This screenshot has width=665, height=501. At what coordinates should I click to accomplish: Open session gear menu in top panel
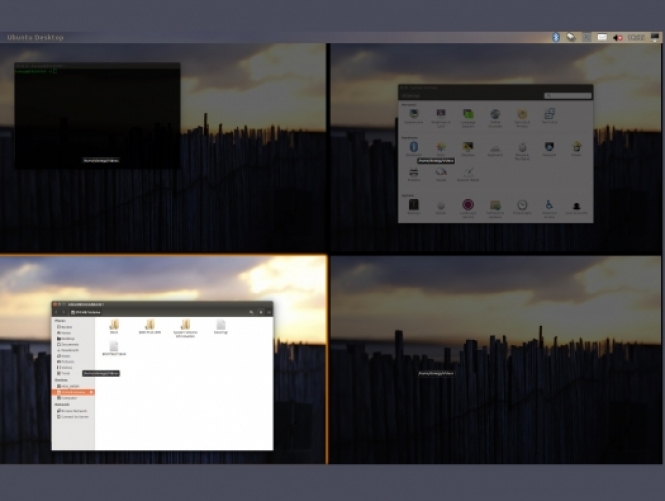pos(655,37)
